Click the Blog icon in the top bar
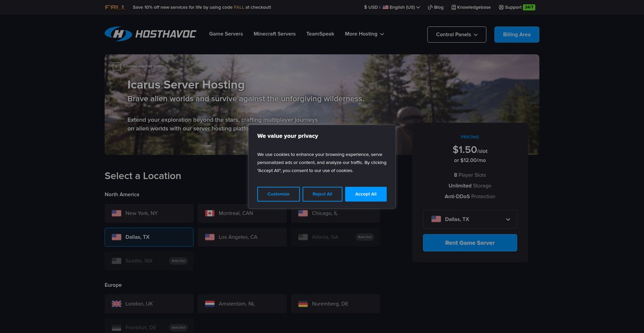Image resolution: width=644 pixels, height=333 pixels. pos(430,8)
